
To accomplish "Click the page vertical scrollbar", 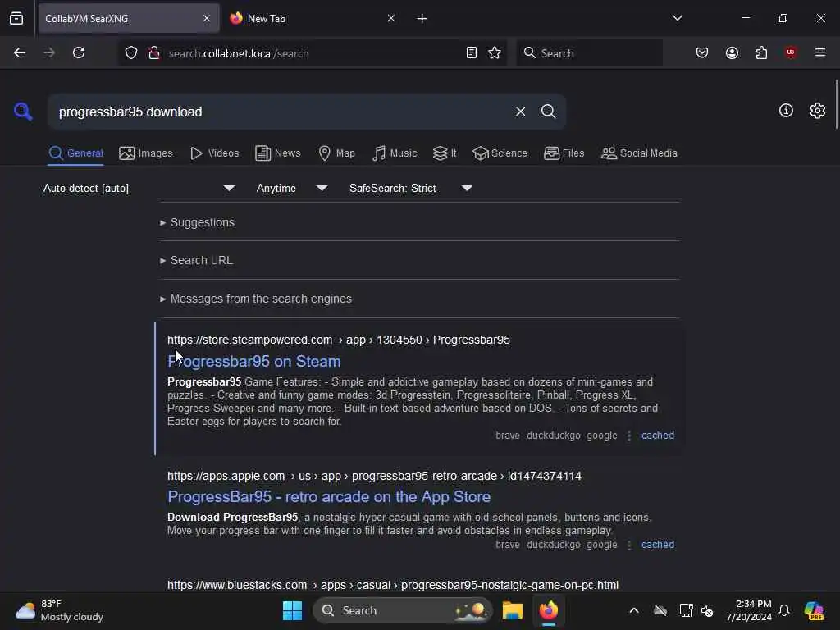I will point(836,105).
